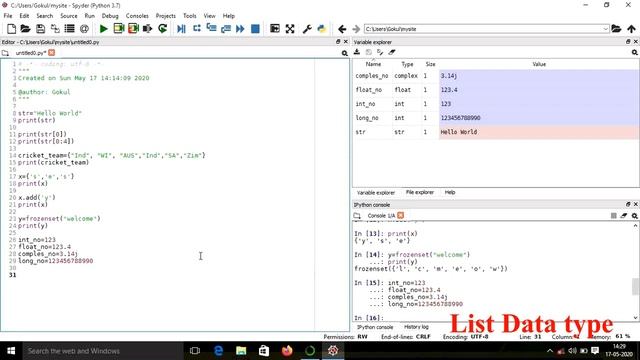640x360 pixels.
Task: Open the Debug menu
Action: [110, 16]
